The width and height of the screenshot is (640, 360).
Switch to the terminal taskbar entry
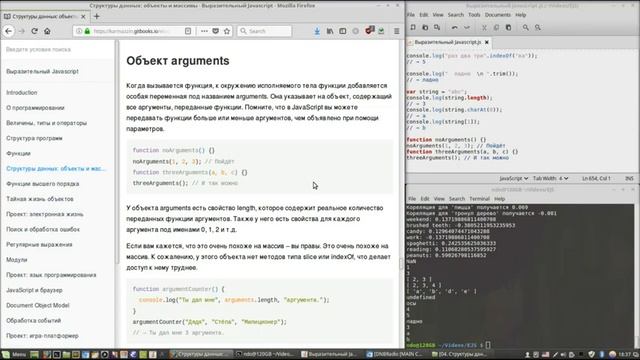click(x=266, y=354)
